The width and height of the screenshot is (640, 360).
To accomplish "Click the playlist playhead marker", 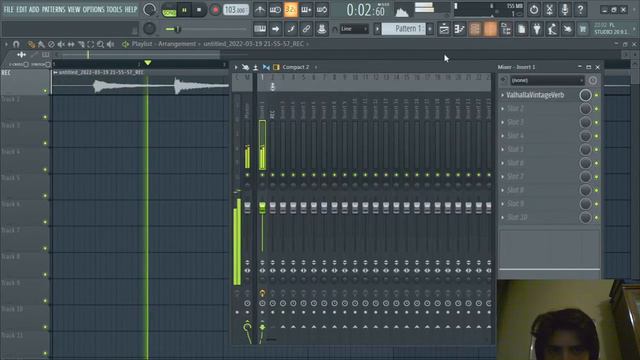I will click(148, 63).
